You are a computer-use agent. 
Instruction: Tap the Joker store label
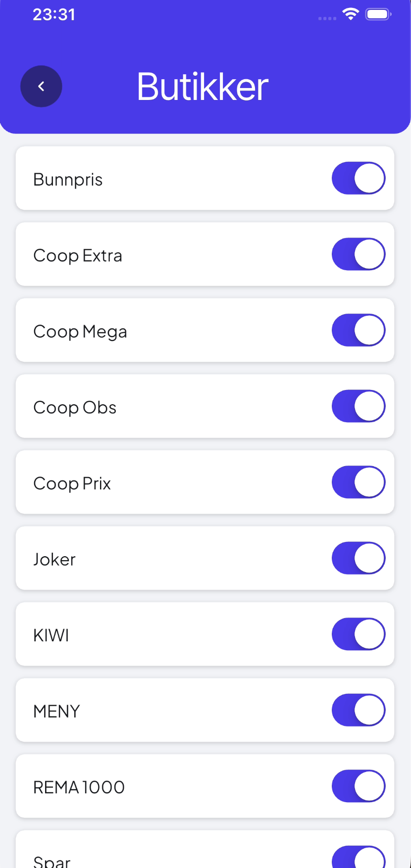54,560
